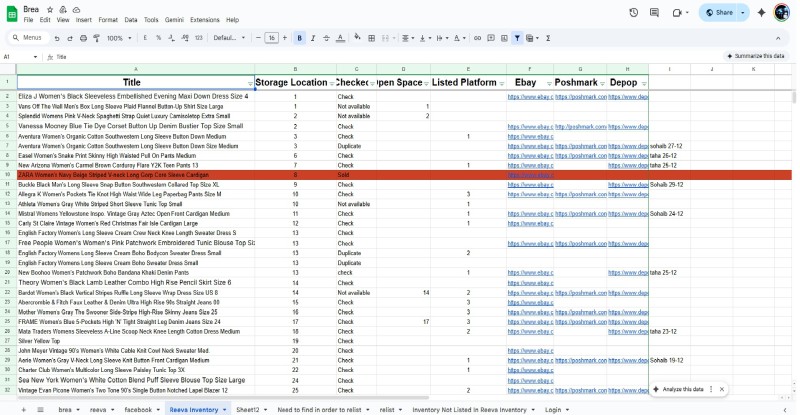Viewport: 800px width, 415px height.
Task: Open the text color picker
Action: click(x=340, y=38)
